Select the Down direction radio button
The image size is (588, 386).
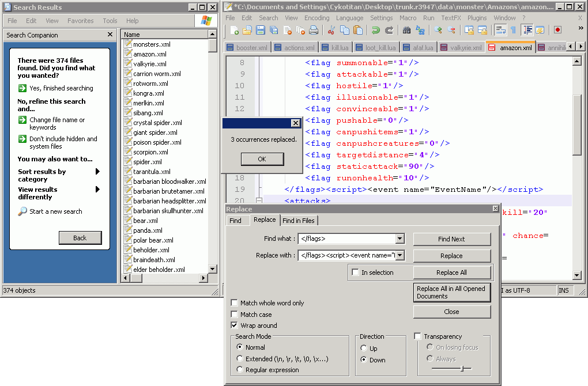(x=363, y=359)
